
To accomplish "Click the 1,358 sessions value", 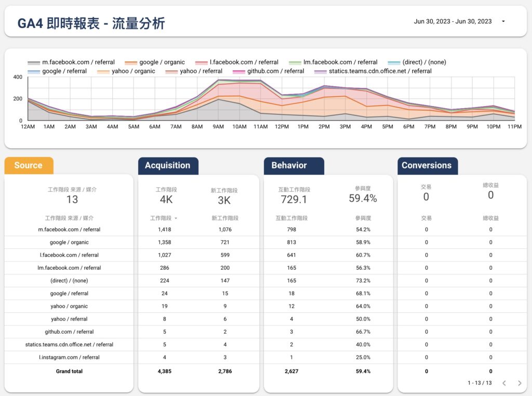I will (165, 242).
